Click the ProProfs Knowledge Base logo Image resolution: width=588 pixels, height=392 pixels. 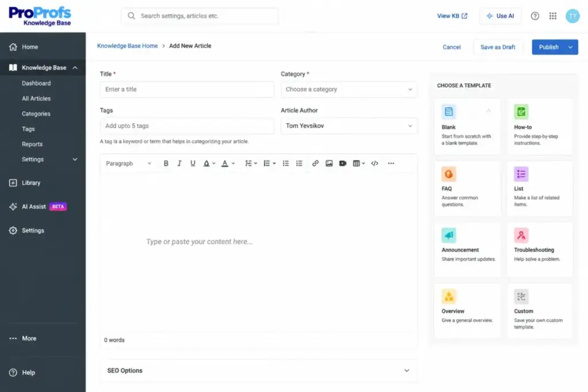[40, 17]
